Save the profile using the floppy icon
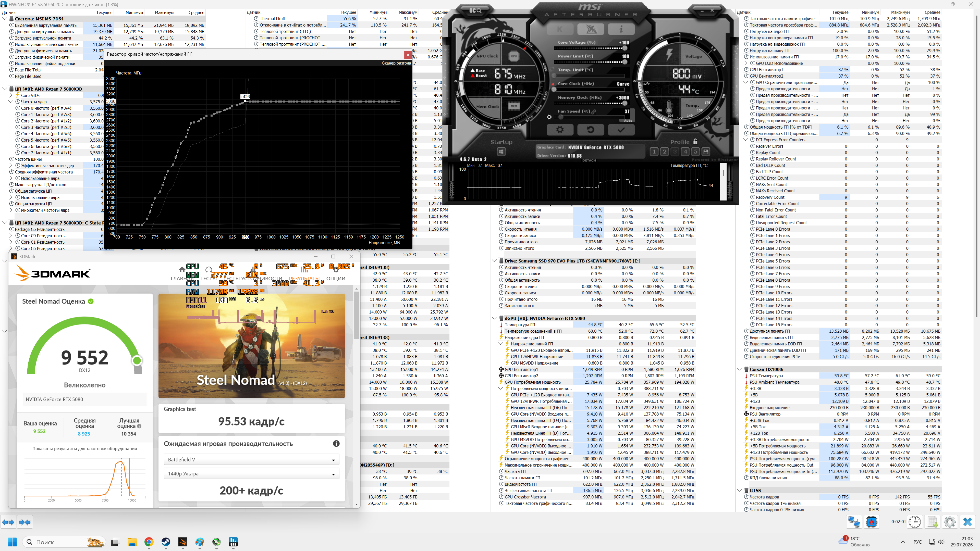This screenshot has height=551, width=980. 706,151
